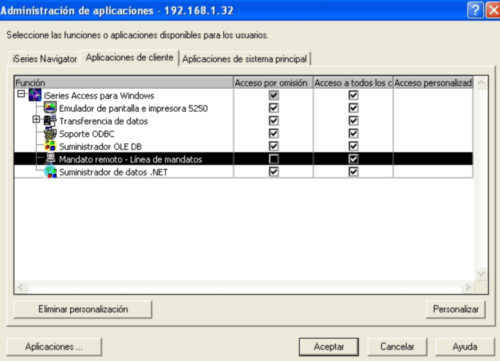Viewport: 500px width, 361px height.
Task: Uncheck all-object access for Soporte ODBC
Action: pyautogui.click(x=353, y=133)
